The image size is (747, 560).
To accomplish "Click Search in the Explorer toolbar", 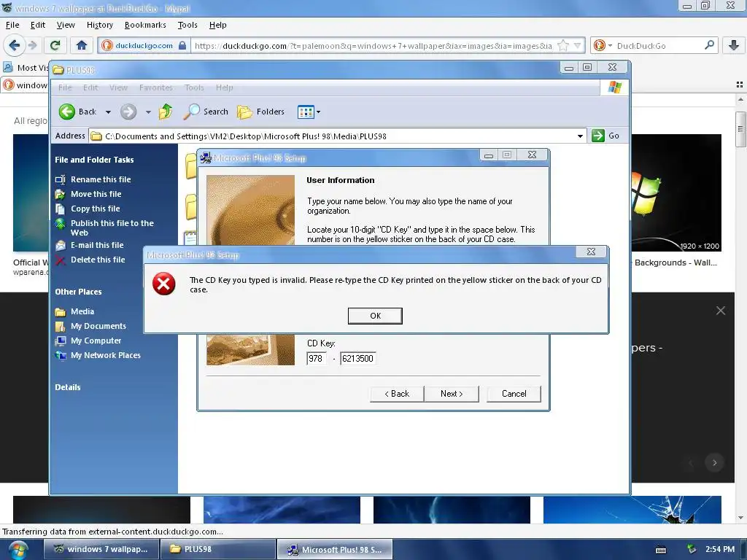I will [x=206, y=112].
